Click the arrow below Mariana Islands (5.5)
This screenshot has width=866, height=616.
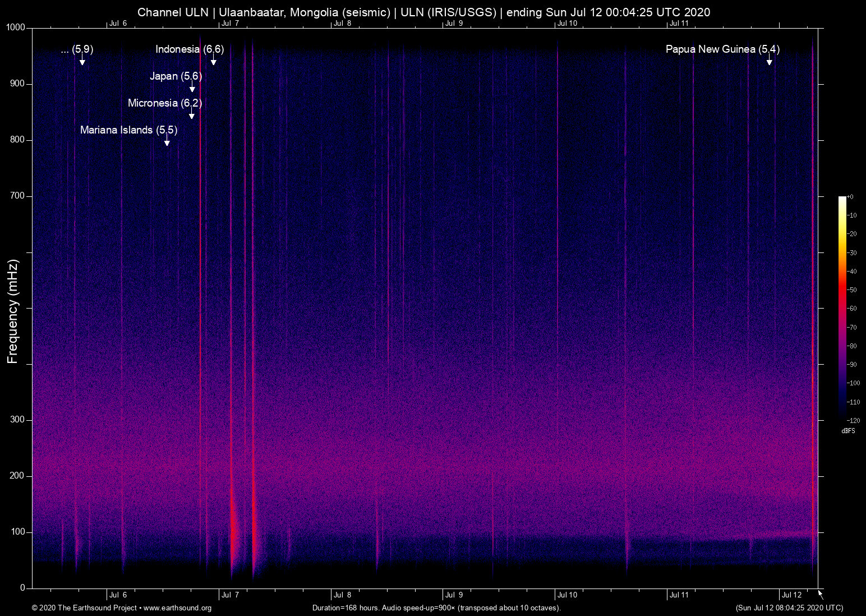tap(167, 142)
